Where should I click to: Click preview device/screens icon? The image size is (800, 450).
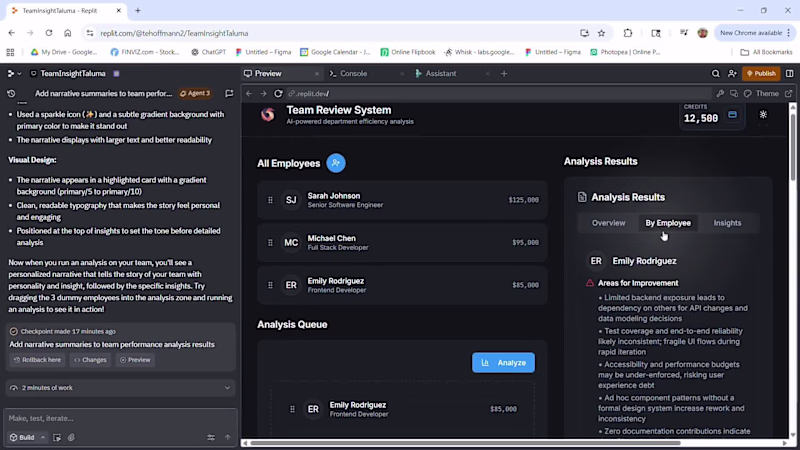click(x=734, y=94)
